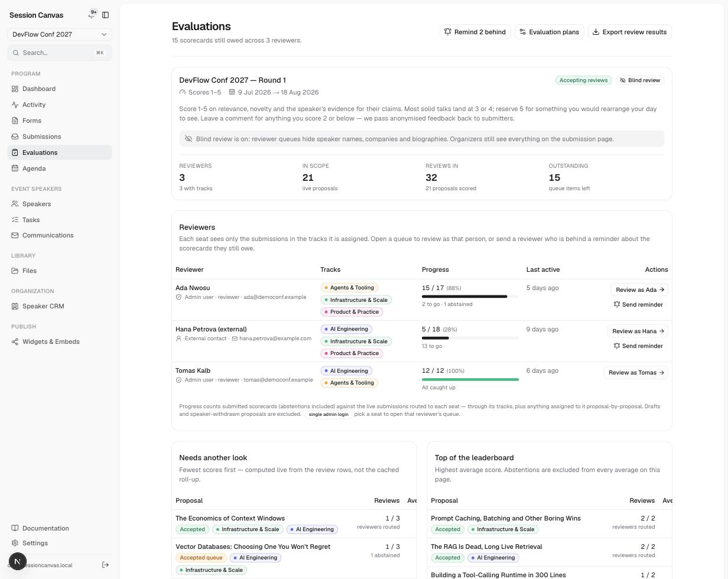The width and height of the screenshot is (728, 579).
Task: Click the Last active column header
Action: click(x=543, y=269)
